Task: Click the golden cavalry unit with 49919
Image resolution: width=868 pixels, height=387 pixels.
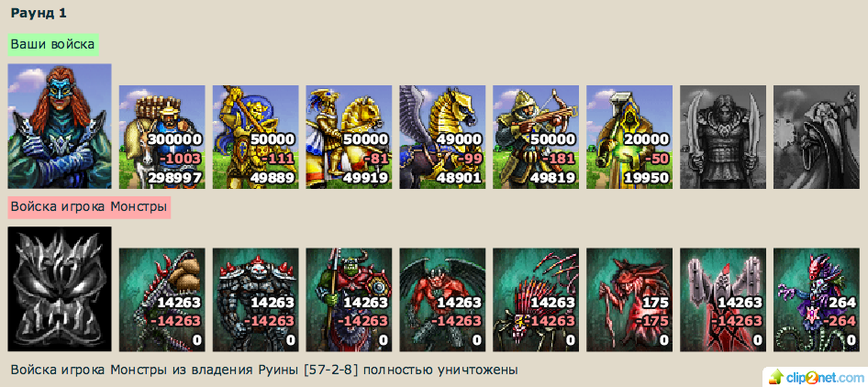Action: click(349, 137)
